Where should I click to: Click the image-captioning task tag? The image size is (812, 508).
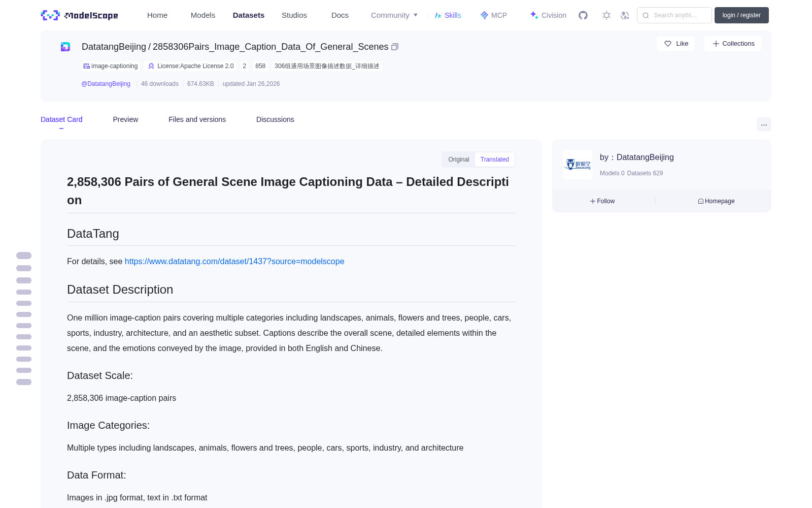point(111,66)
